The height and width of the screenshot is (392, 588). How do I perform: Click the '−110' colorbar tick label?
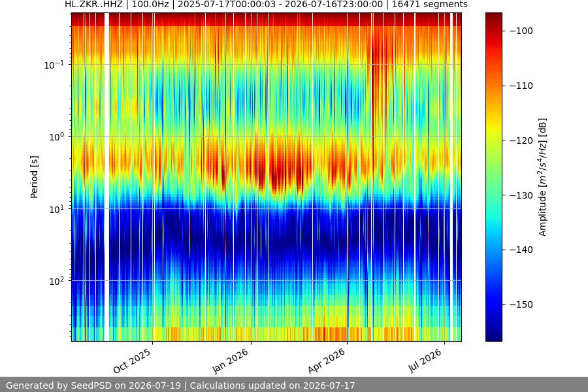(521, 86)
